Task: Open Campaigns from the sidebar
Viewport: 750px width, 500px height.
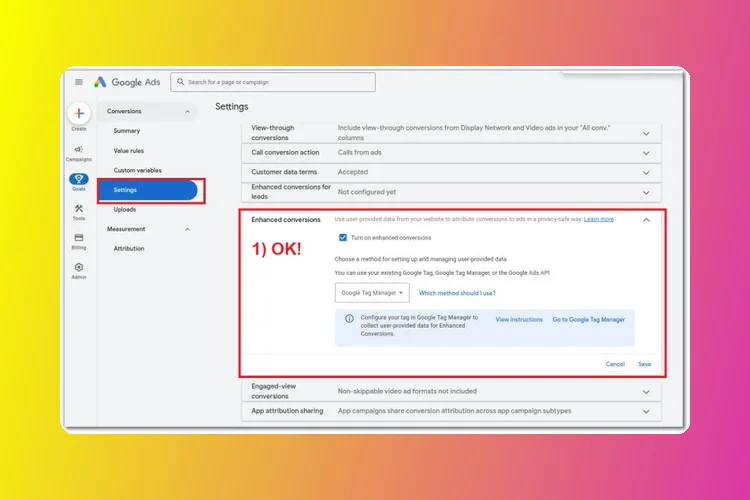Action: 79,153
